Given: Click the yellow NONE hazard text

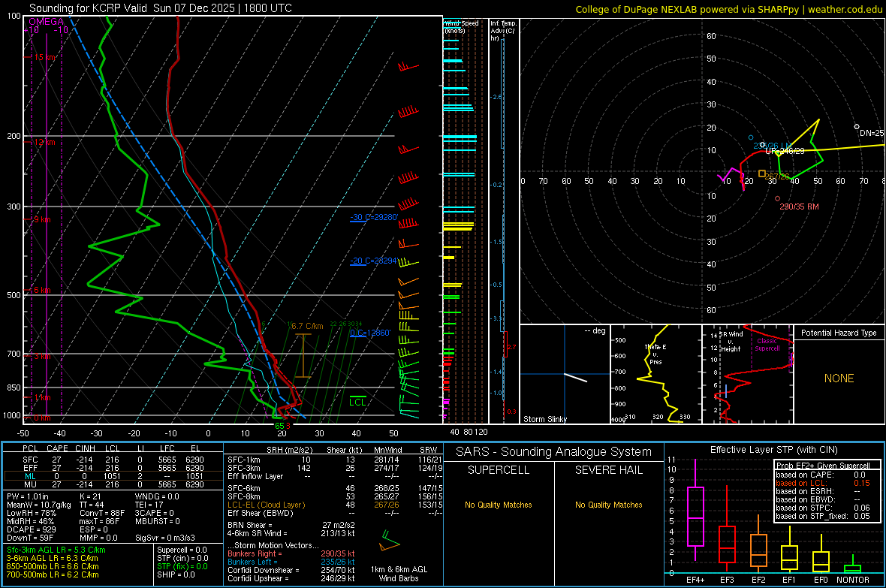Looking at the screenshot, I should [839, 378].
